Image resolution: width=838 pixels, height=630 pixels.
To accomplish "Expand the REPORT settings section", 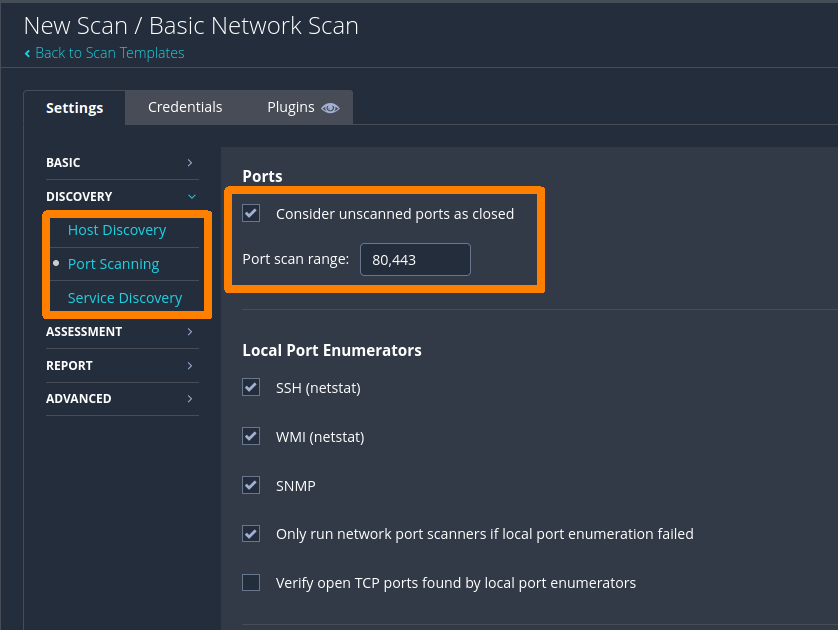I will [120, 365].
